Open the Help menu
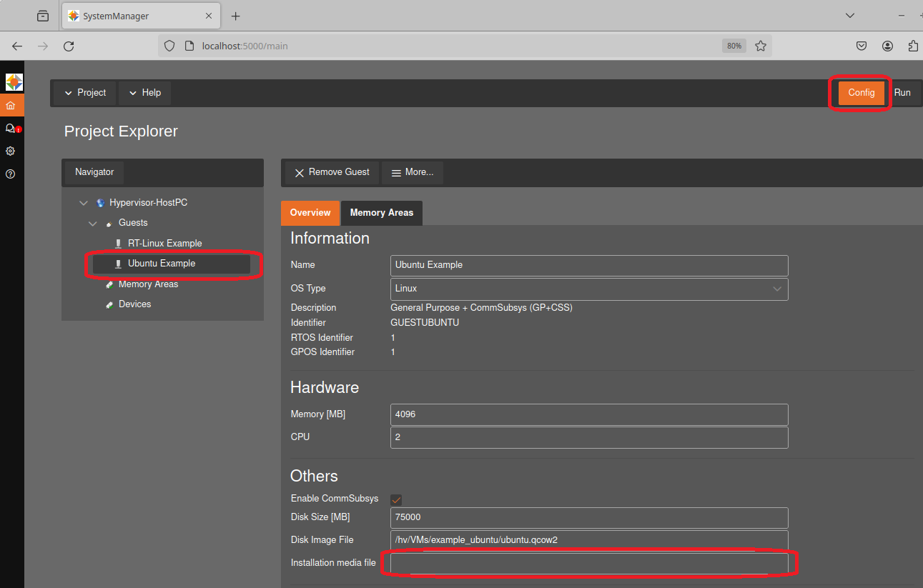Viewport: 923px width, 588px height. click(x=144, y=93)
